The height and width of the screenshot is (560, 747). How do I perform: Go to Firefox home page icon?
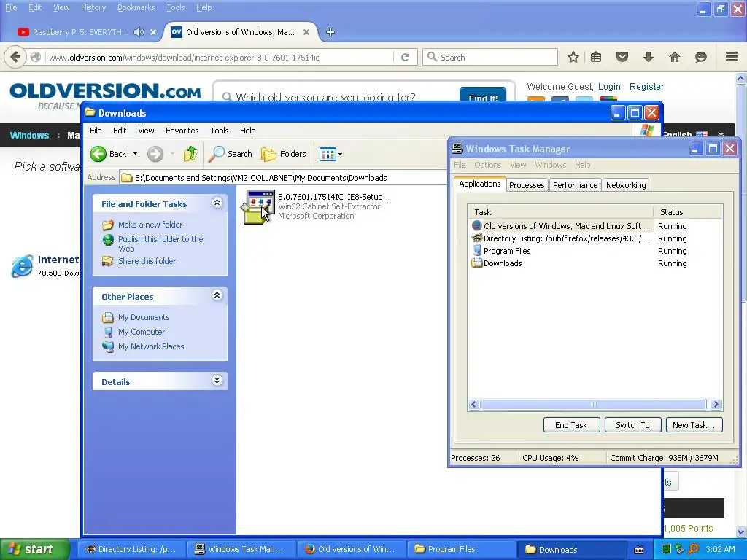point(675,57)
